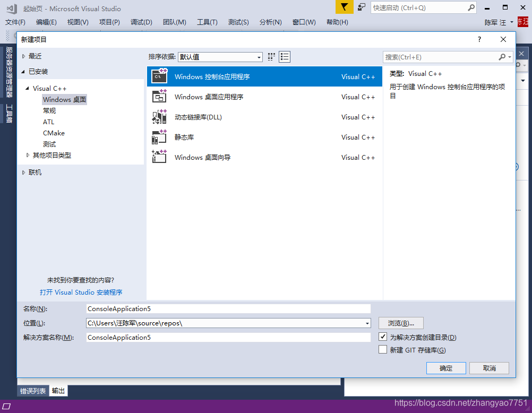Viewport: 532px width, 413px height.
Task: Select 常规 in the tree
Action: coord(49,110)
